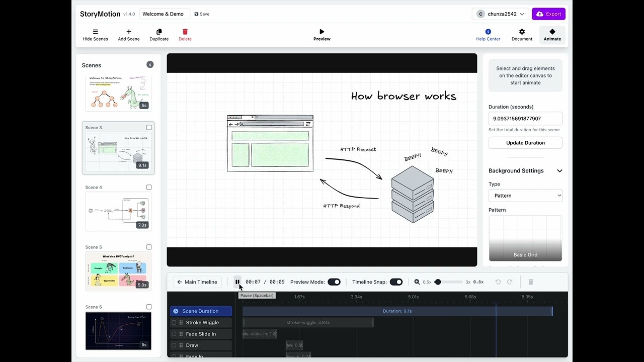Start Preview with the play icon
644x362 pixels.
coord(322,32)
